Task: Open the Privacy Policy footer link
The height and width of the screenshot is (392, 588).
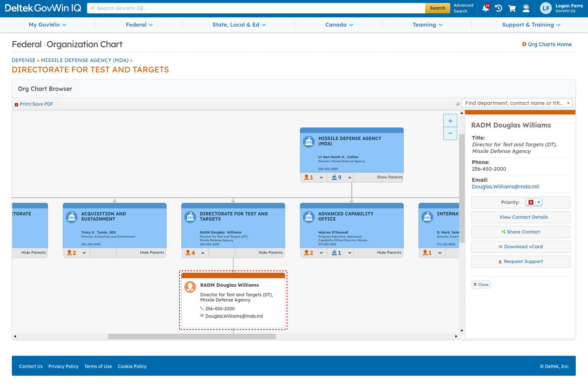Action: pyautogui.click(x=64, y=367)
